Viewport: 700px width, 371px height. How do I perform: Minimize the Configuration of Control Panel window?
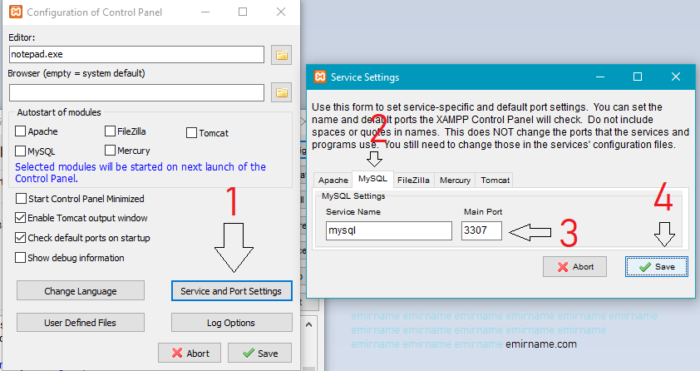(x=205, y=12)
